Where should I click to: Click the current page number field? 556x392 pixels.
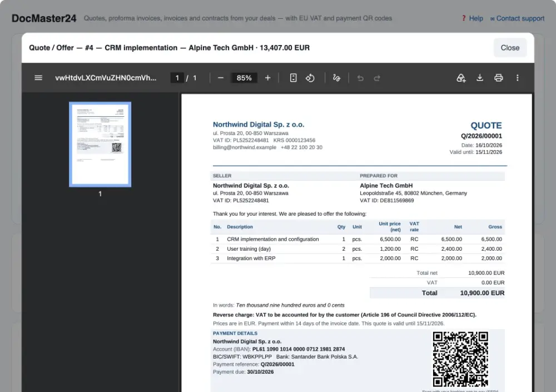coord(177,78)
